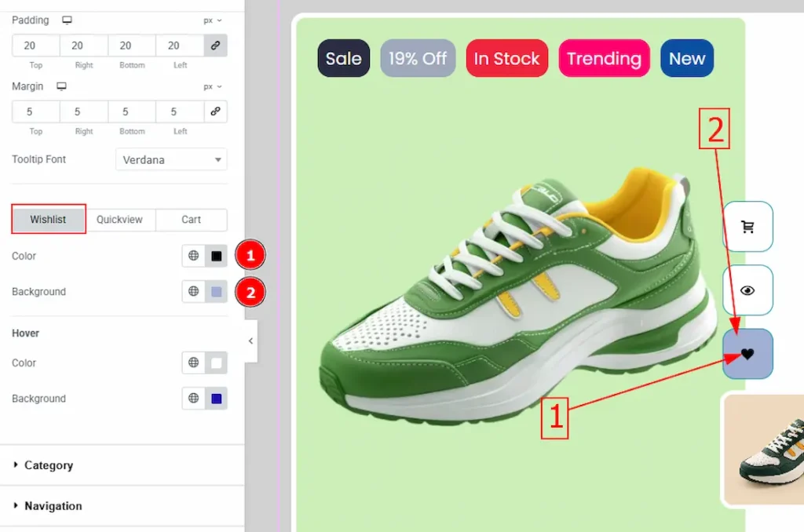
Task: Toggle linked values for Margin
Action: pyautogui.click(x=216, y=111)
